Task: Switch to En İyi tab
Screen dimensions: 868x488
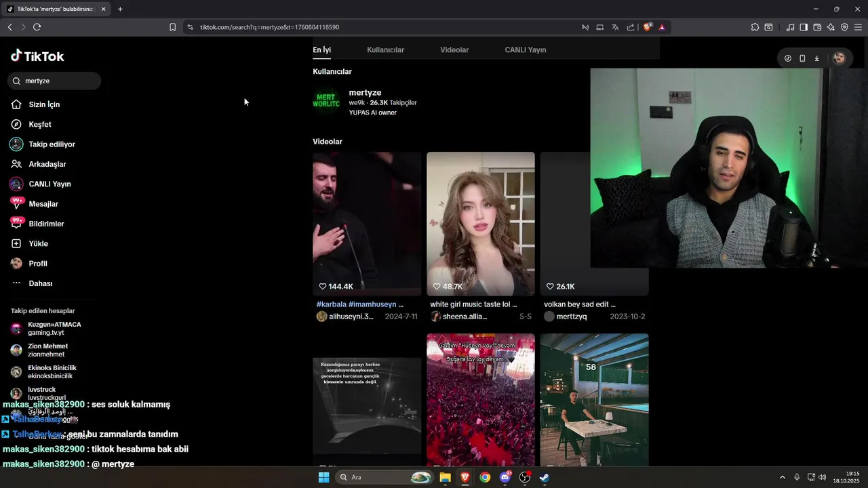Action: (321, 50)
